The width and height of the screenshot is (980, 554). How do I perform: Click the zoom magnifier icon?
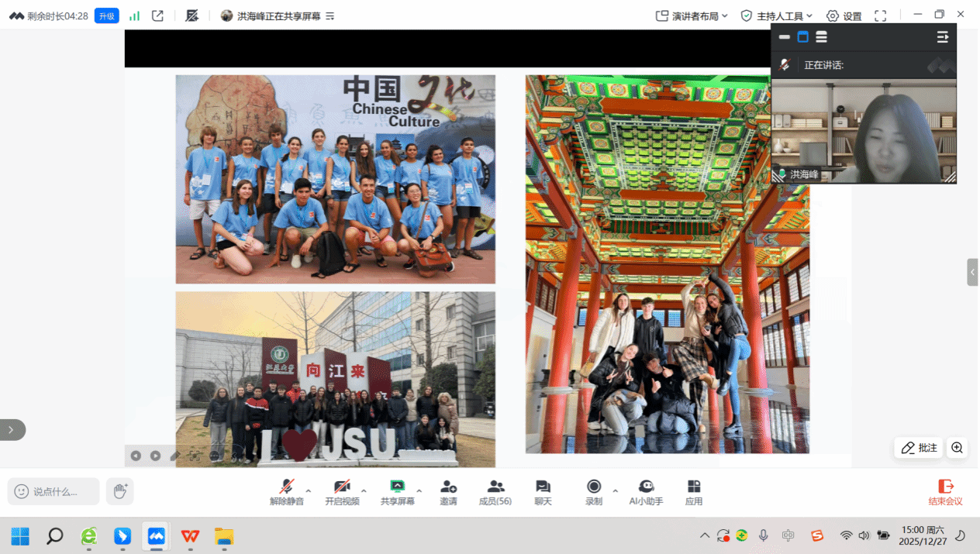pos(958,448)
